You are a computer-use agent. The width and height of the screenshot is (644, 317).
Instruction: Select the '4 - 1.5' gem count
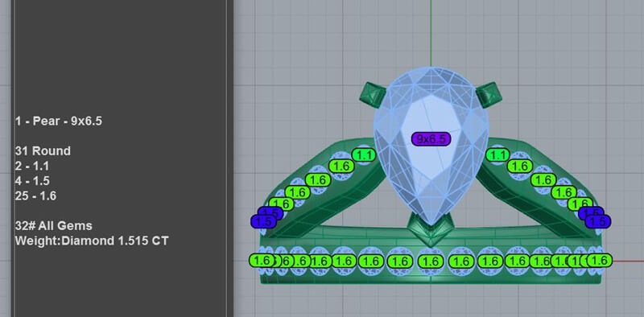(x=32, y=181)
